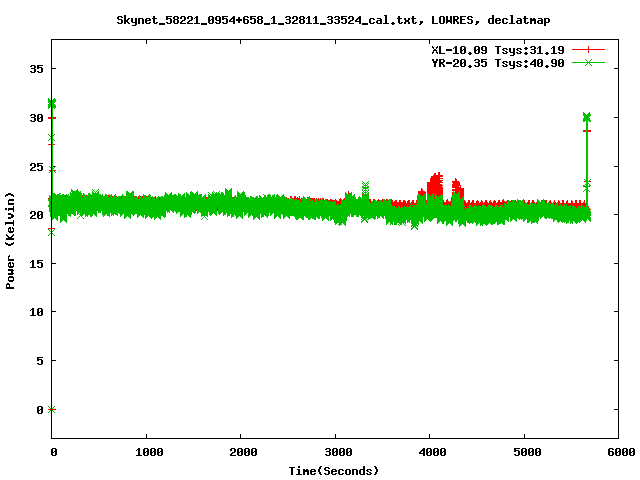
Task: Click the red XL legend line sample
Action: point(588,50)
